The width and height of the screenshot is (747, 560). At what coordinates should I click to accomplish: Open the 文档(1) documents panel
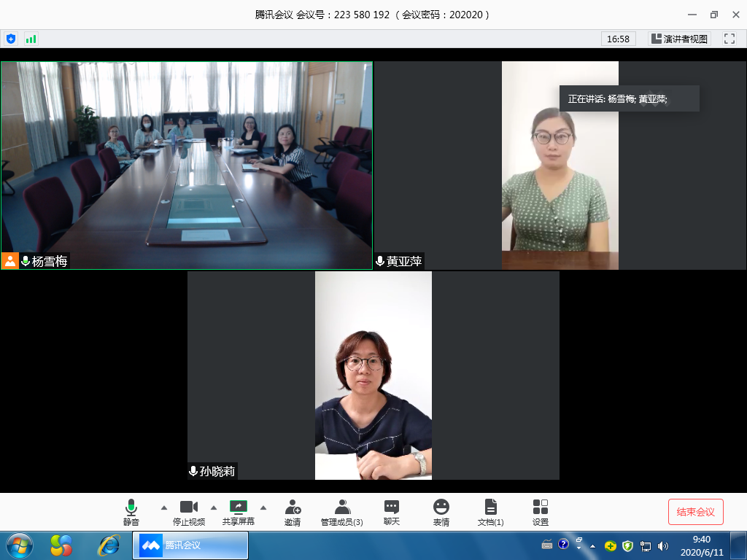[489, 510]
